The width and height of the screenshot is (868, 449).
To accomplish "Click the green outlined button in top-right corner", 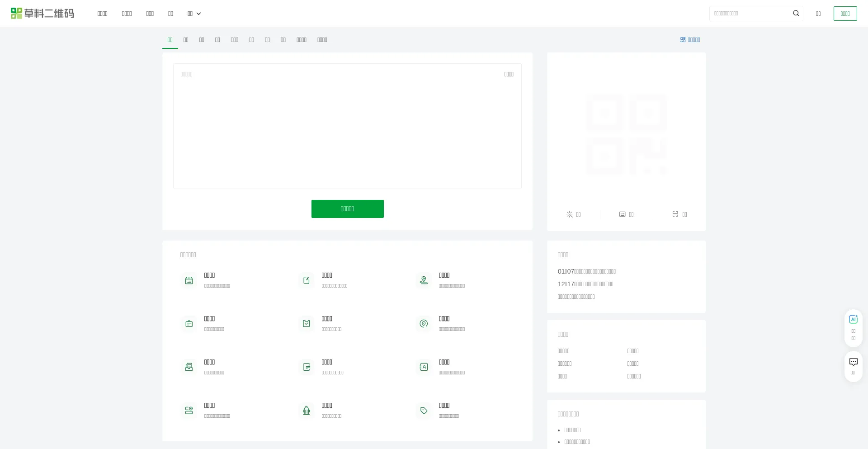I will [845, 14].
